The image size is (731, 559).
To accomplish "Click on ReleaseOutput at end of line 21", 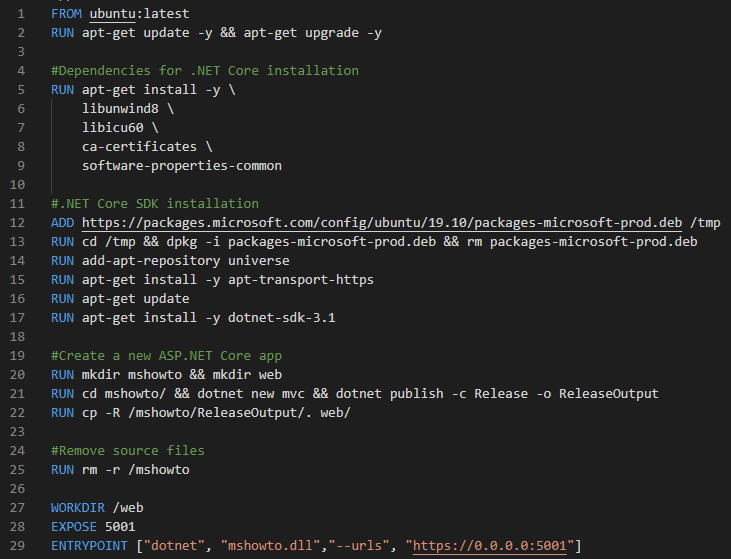I will 609,394.
